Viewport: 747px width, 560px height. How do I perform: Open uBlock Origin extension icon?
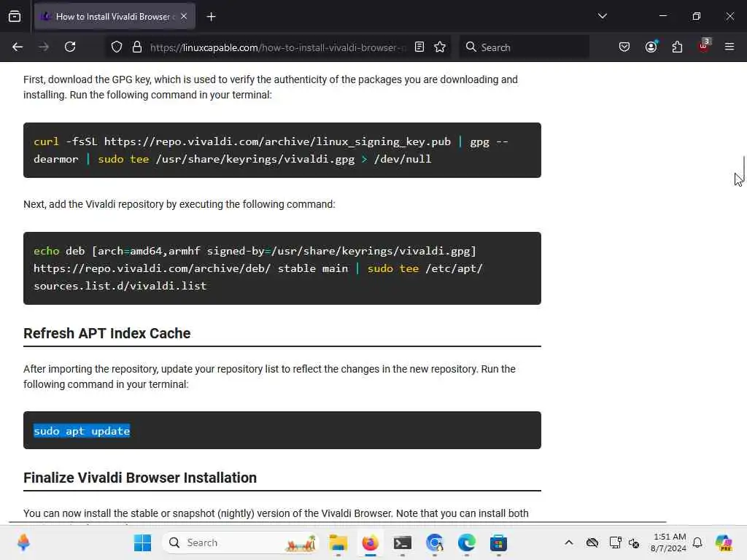click(x=704, y=46)
